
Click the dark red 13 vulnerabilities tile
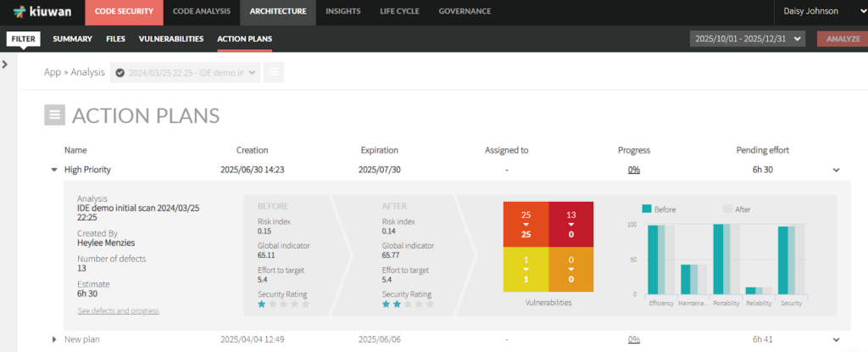pyautogui.click(x=571, y=224)
